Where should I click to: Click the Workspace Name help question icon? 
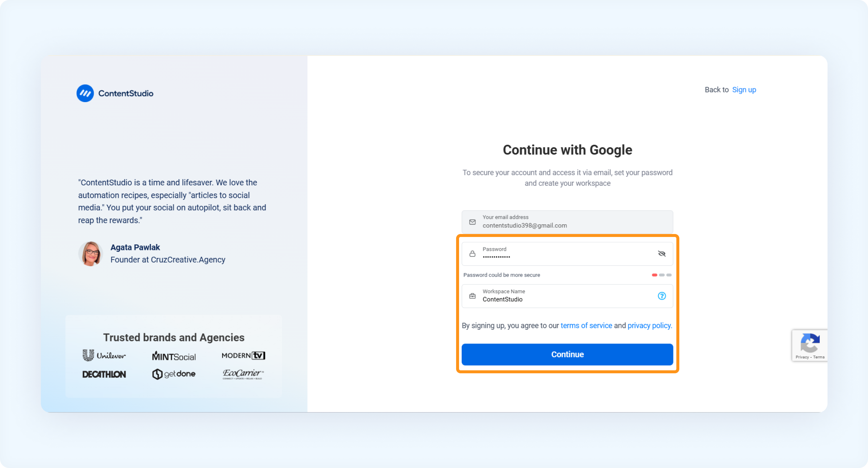coord(661,296)
